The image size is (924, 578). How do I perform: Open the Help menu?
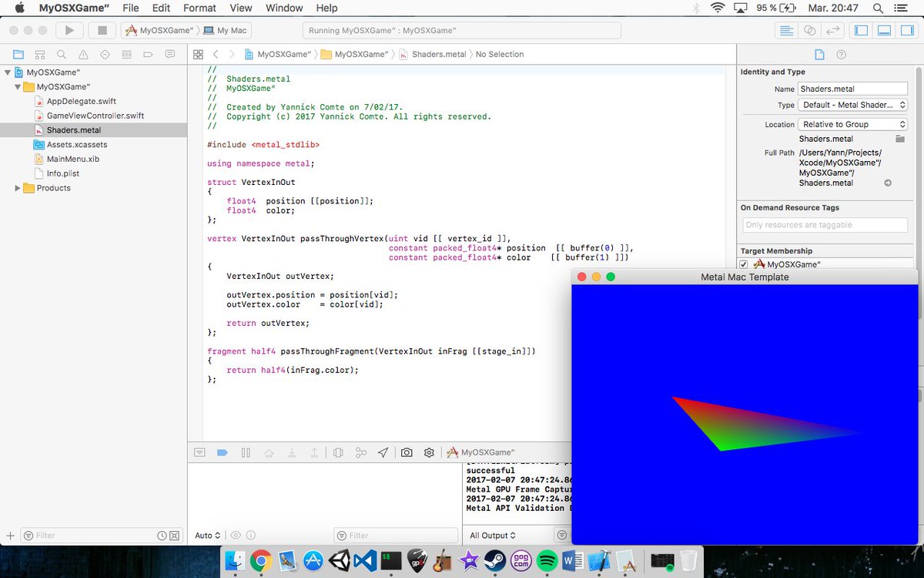pyautogui.click(x=327, y=8)
